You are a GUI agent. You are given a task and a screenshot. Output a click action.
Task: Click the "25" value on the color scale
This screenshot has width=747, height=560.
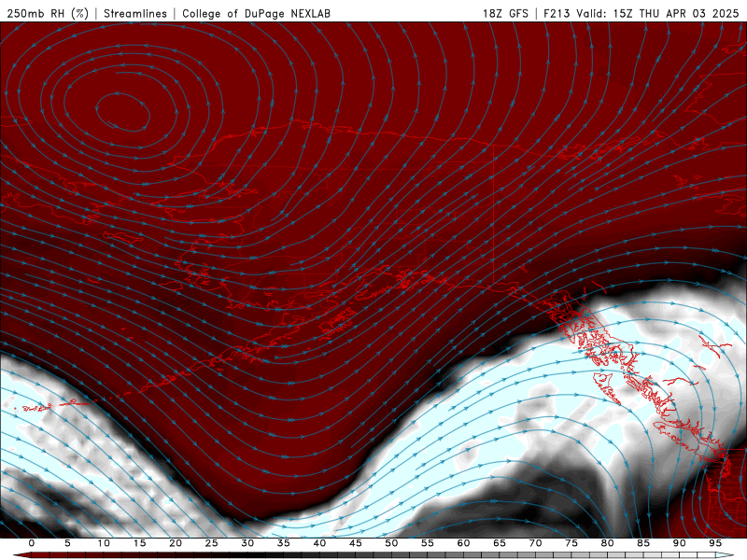212,543
